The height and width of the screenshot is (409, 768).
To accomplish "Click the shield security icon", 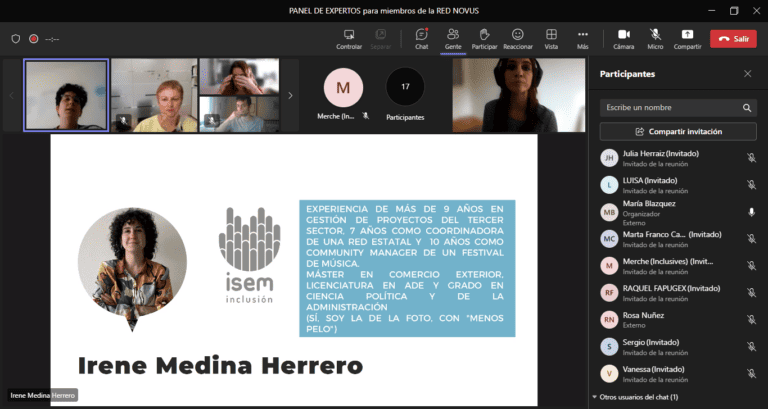I will click(16, 39).
